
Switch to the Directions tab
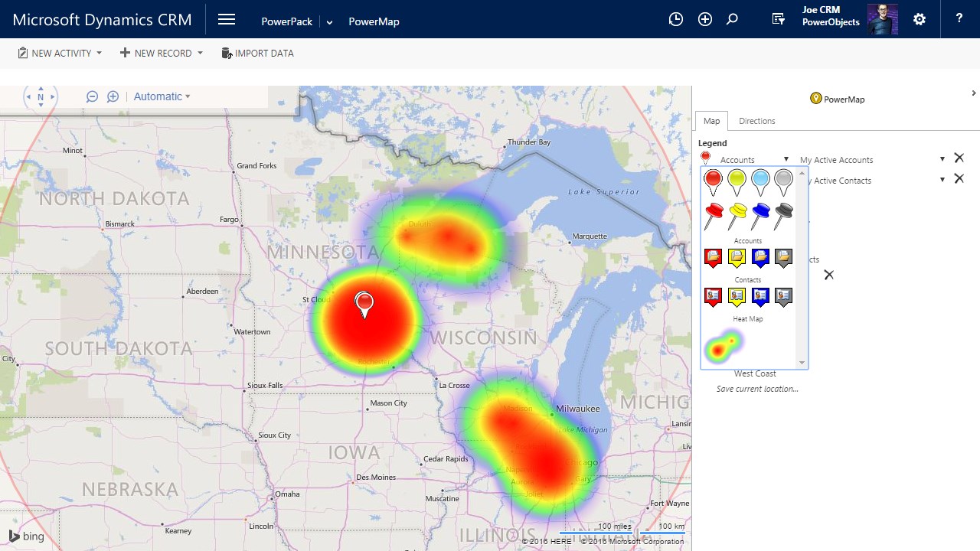pos(757,121)
